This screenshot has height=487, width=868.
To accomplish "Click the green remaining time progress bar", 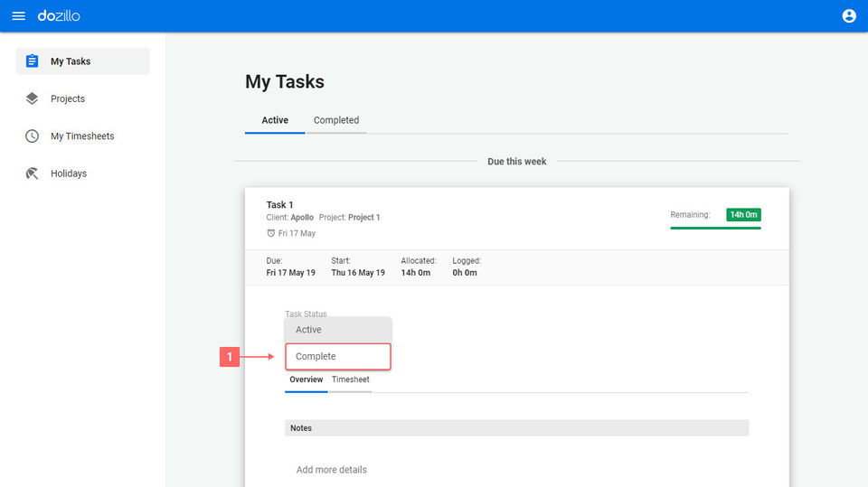I will click(715, 228).
